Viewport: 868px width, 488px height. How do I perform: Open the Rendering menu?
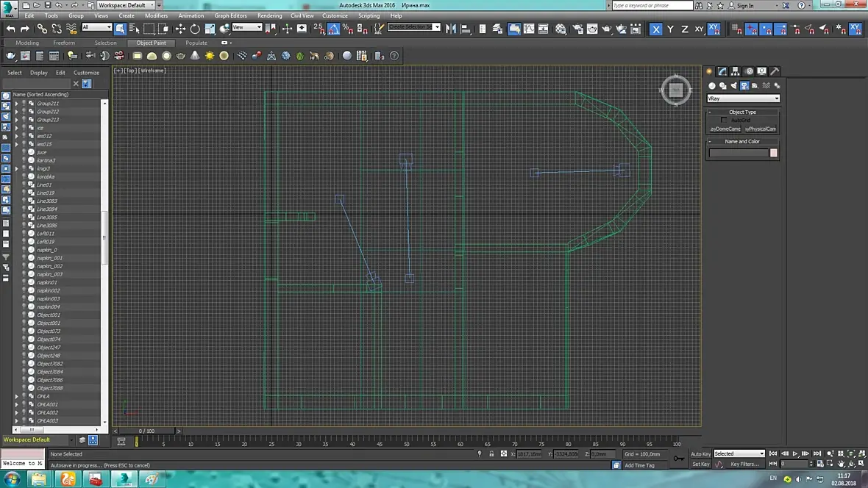[x=269, y=15]
